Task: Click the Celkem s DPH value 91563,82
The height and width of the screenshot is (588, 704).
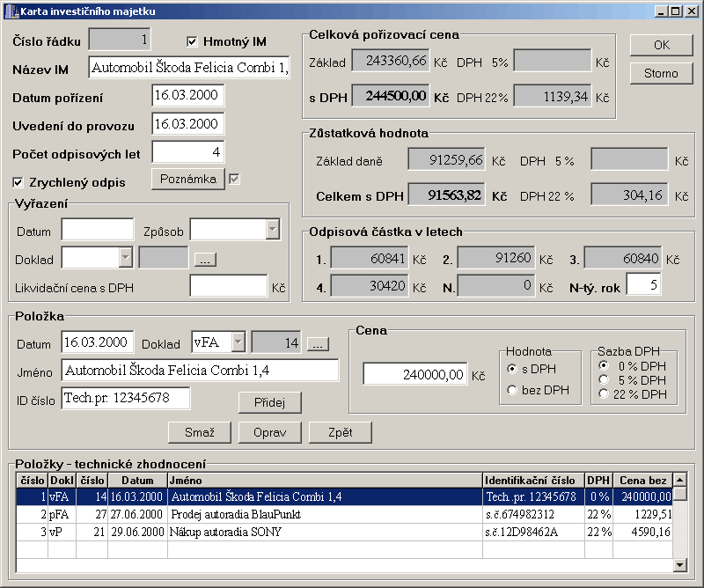Action: click(x=446, y=195)
